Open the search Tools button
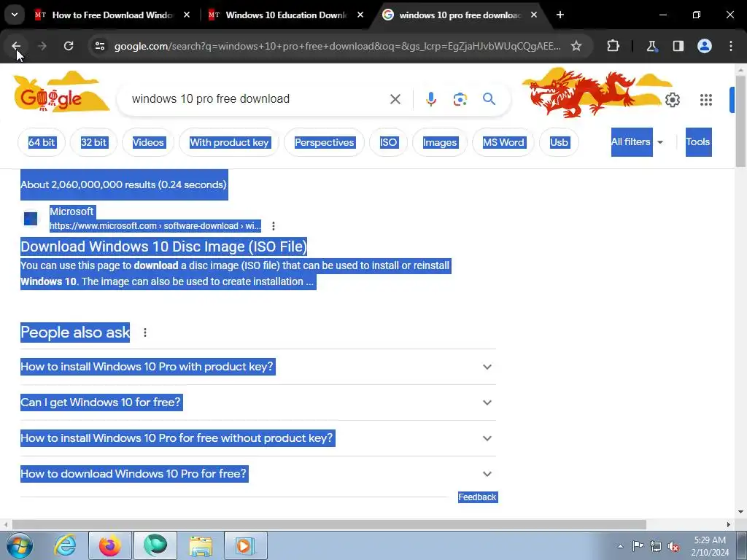This screenshot has width=747, height=560. coord(698,142)
